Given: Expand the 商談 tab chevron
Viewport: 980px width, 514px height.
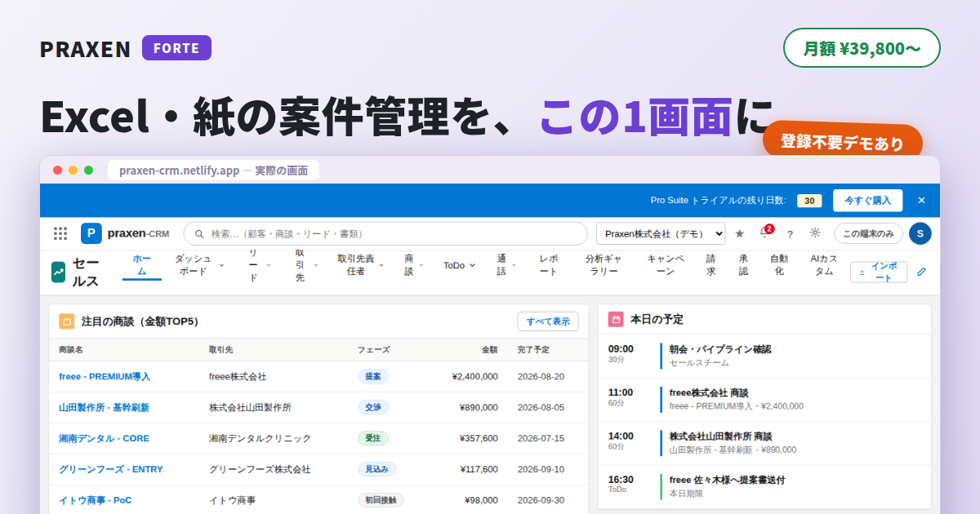Looking at the screenshot, I should (x=421, y=265).
